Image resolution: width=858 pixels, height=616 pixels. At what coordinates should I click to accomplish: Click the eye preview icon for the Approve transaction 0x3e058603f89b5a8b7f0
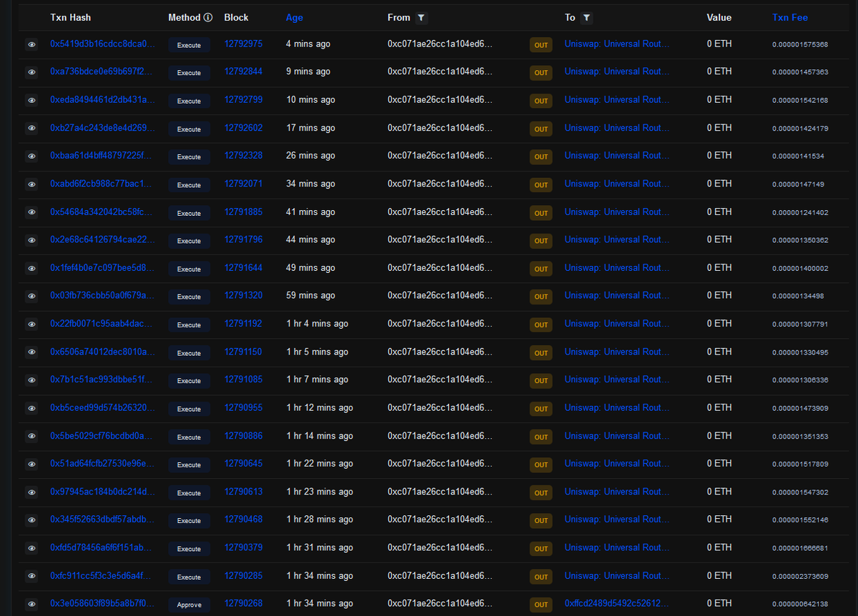pyautogui.click(x=31, y=605)
